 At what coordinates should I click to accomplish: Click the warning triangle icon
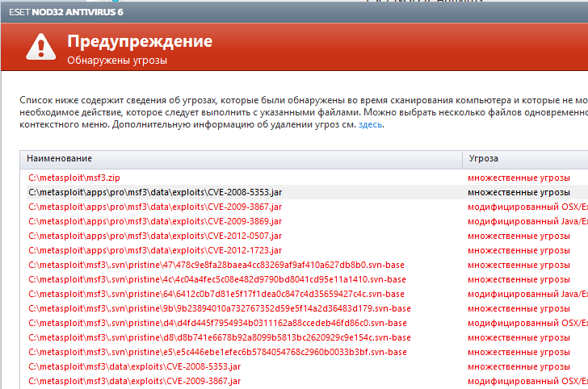(x=41, y=47)
